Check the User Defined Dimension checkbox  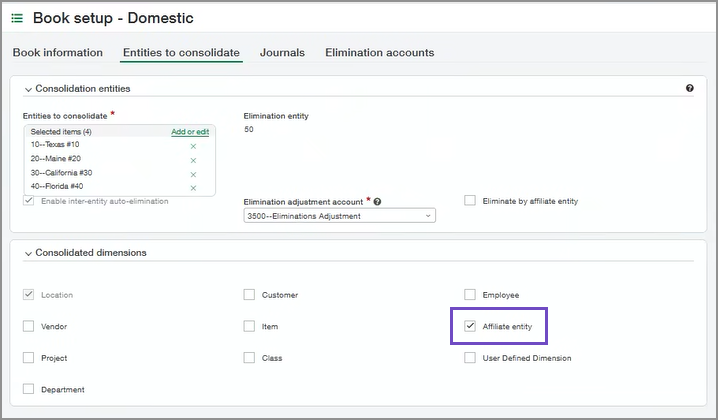(470, 358)
